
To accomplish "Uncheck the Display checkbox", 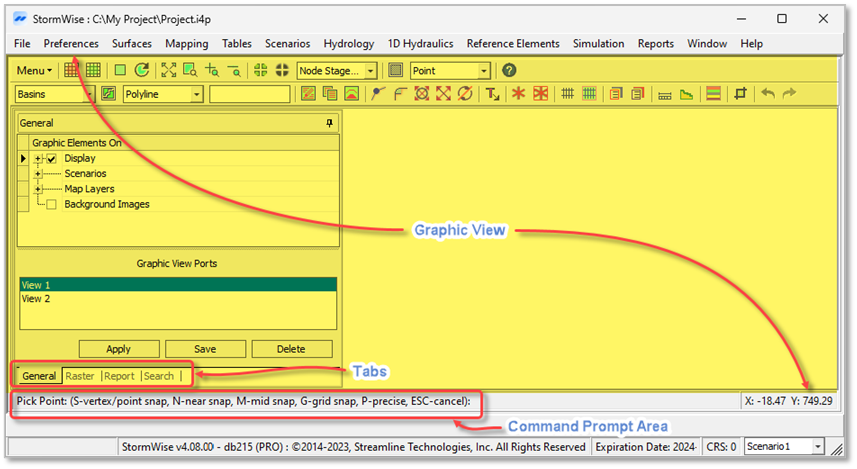I will tap(52, 158).
